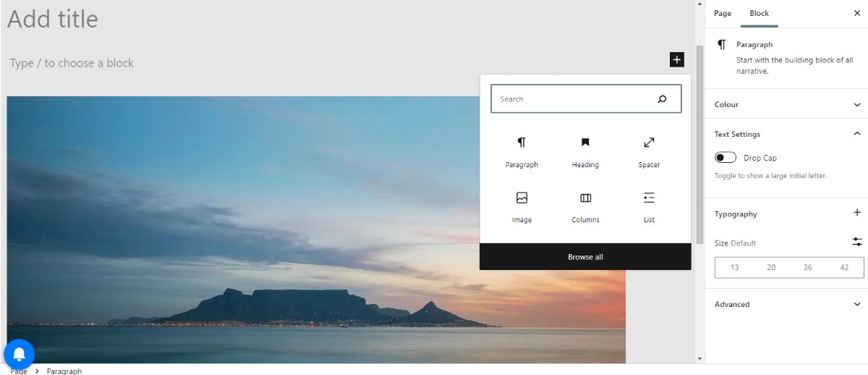Switch to the Page tab
This screenshot has width=868, height=375.
tap(723, 13)
